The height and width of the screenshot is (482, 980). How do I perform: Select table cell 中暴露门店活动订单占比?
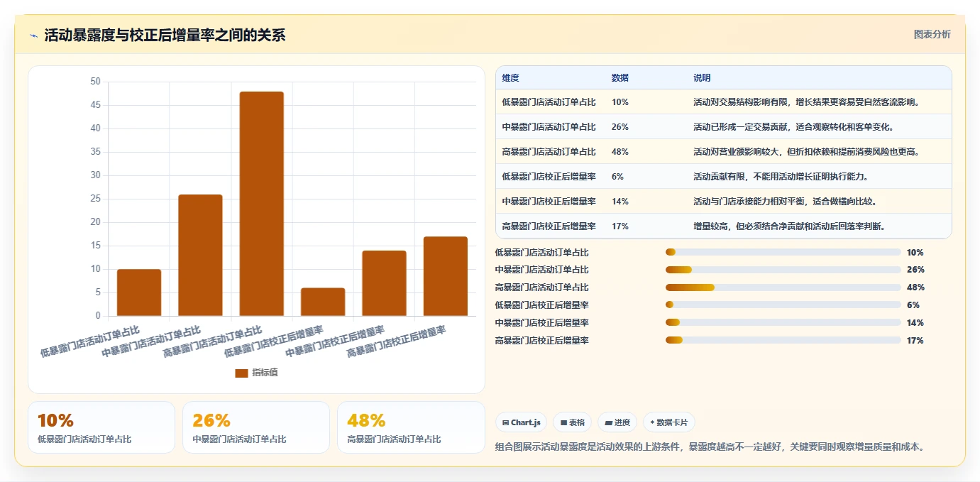549,127
